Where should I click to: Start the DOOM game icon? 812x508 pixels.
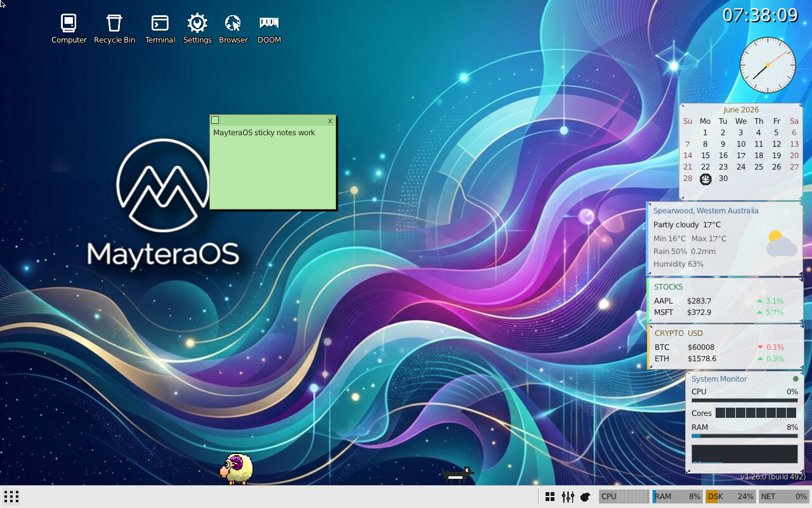(269, 29)
